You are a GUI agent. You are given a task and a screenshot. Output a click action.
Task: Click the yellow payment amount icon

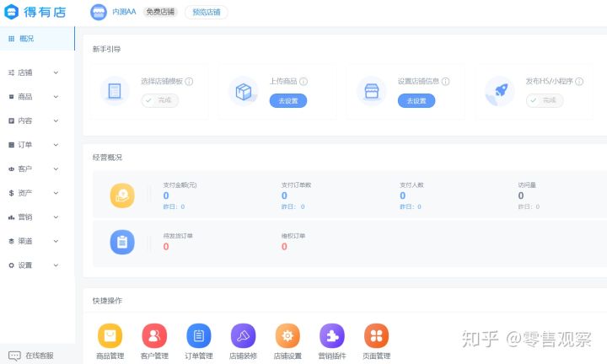(122, 195)
